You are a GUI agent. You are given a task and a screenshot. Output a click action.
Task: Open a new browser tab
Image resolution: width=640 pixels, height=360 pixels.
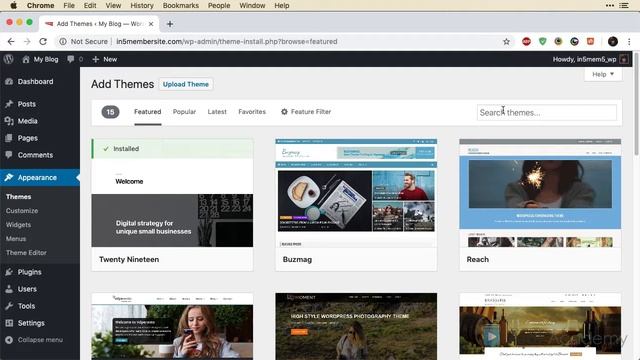(x=170, y=24)
